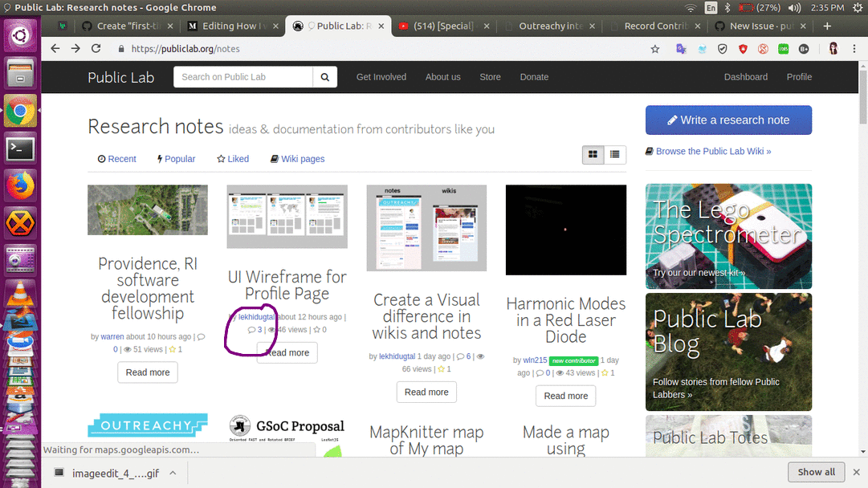868x488 pixels.
Task: Switch to the New Issue tab
Action: [760, 26]
